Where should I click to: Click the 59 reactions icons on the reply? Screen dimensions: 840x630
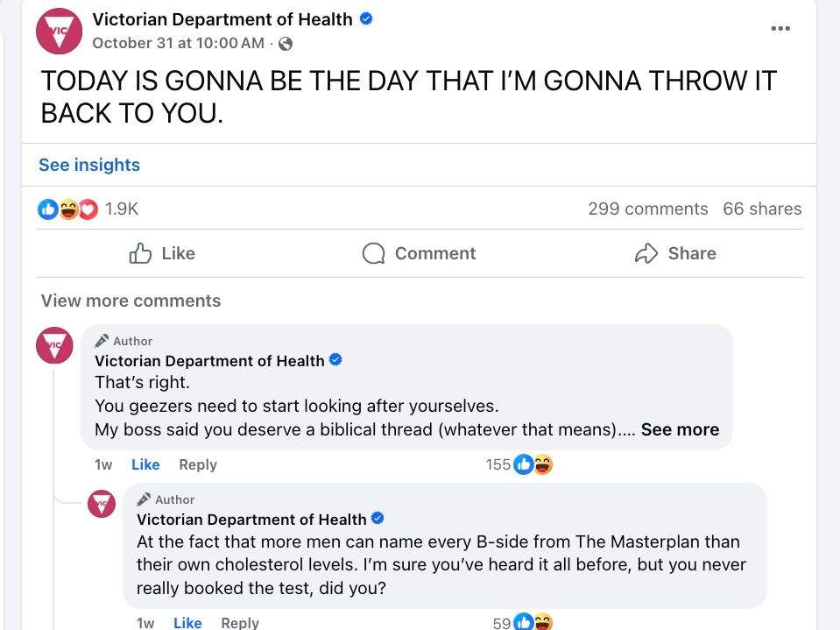[x=533, y=623]
